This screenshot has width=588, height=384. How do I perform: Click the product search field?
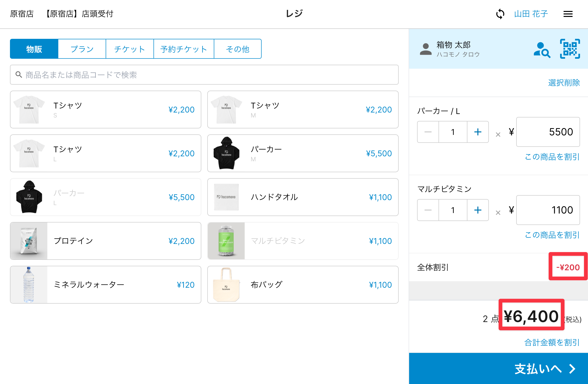(204, 75)
